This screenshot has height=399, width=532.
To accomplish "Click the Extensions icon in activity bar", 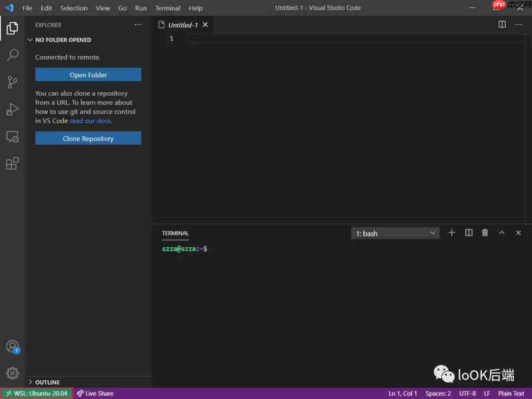I will [12, 164].
